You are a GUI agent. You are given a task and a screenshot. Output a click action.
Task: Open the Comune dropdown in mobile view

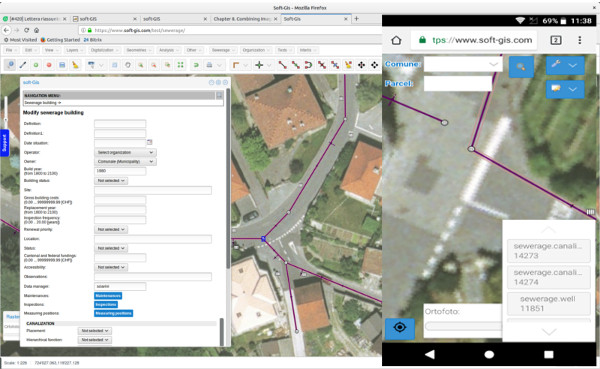tap(463, 64)
